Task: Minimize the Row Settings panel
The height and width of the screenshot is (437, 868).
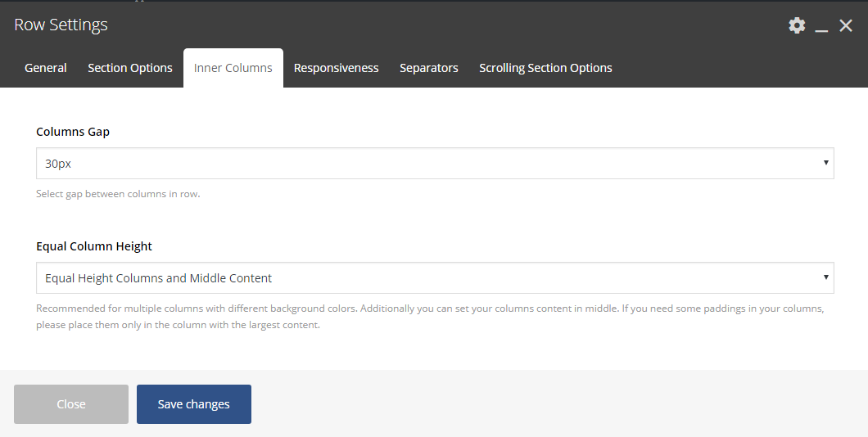Action: (821, 26)
